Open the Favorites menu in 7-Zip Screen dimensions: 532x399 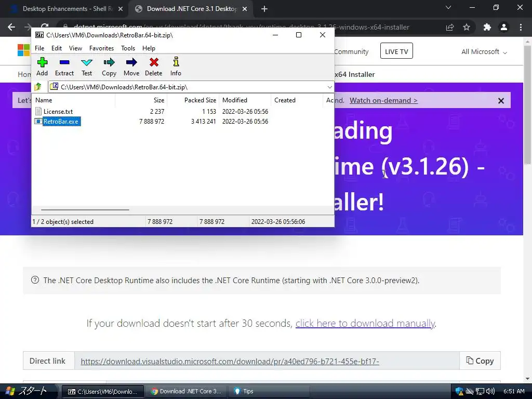point(101,48)
